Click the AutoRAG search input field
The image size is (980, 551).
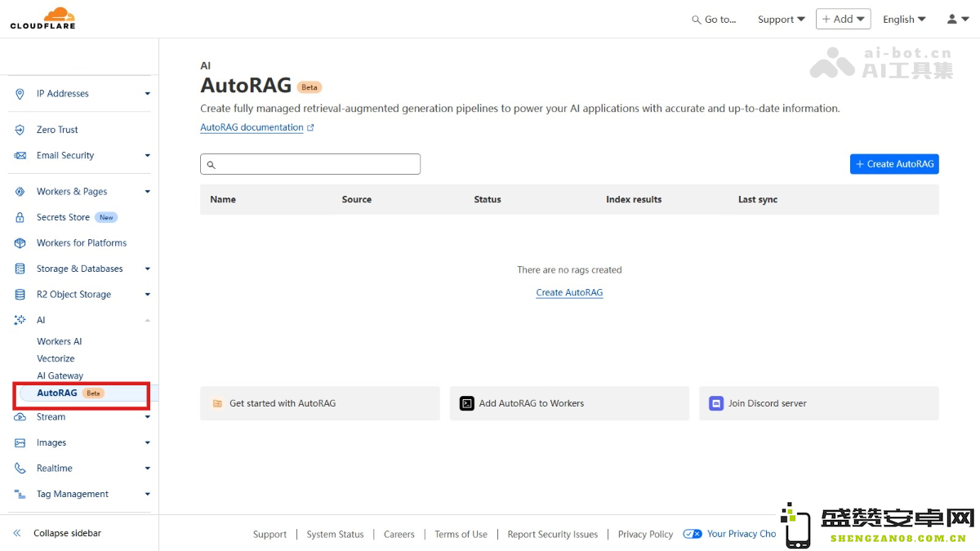tap(310, 164)
